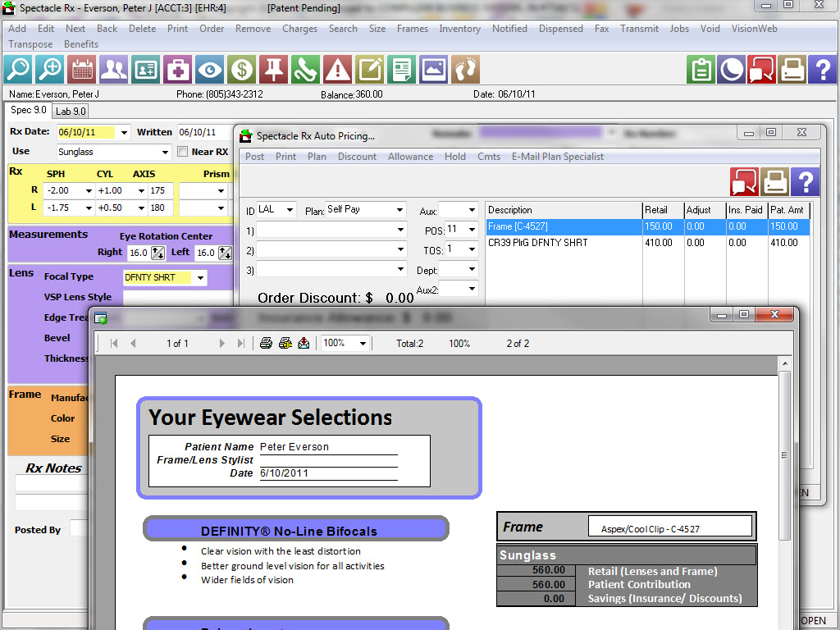Click Post in Auto Pricing menu
840x630 pixels.
click(x=254, y=157)
